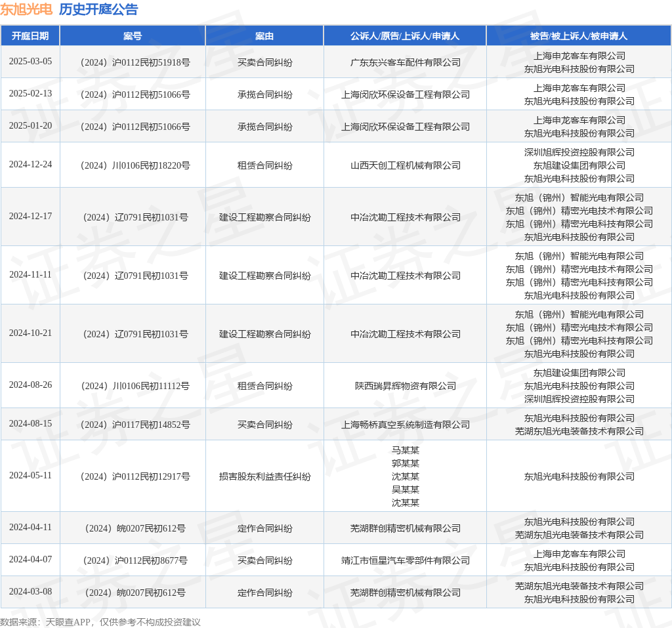This screenshot has height=628, width=672.
Task: Click 买卖合同纠纷 in the 2024-04-07 row
Action: (x=265, y=560)
